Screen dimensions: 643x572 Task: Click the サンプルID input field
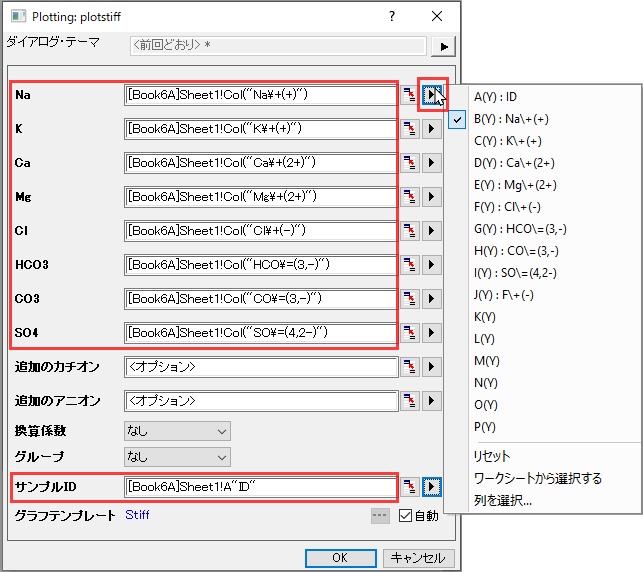pos(261,487)
